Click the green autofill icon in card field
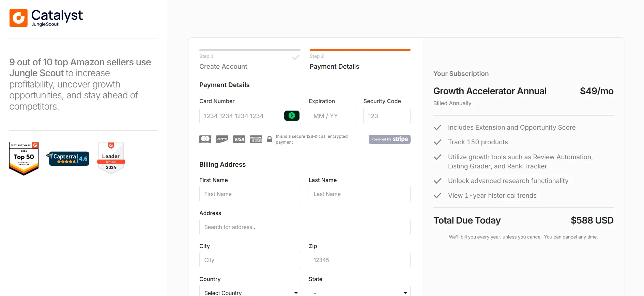This screenshot has width=644, height=296. tap(292, 116)
